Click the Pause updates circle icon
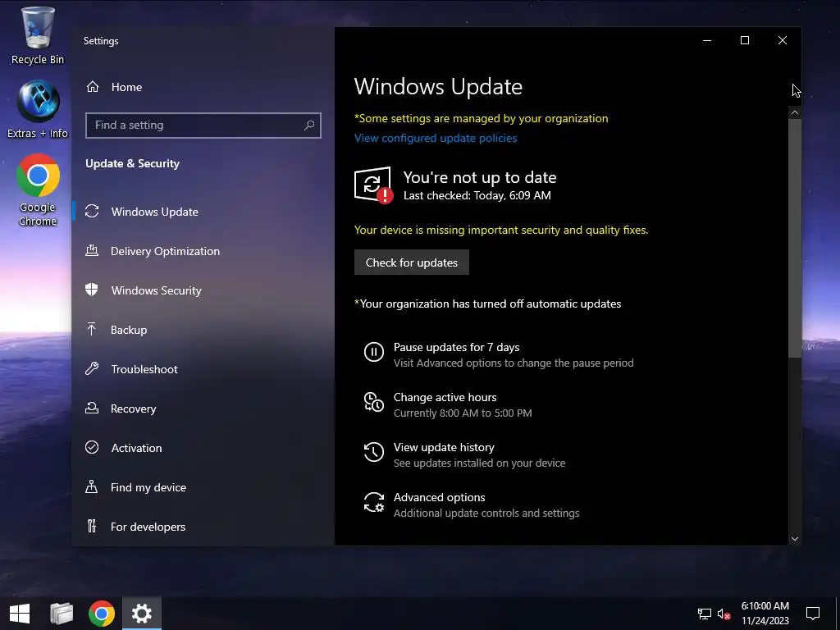 374,353
